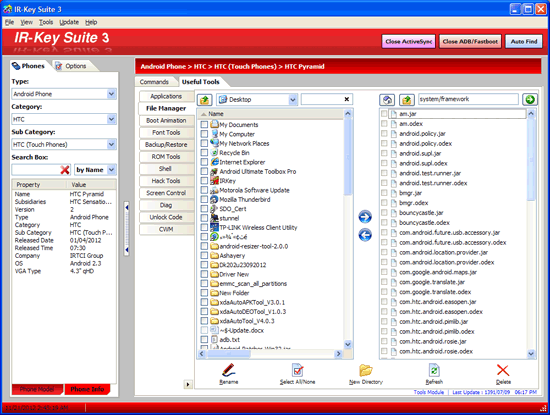Click the Name column header sort arrow
The height and width of the screenshot is (415, 550).
click(x=203, y=114)
